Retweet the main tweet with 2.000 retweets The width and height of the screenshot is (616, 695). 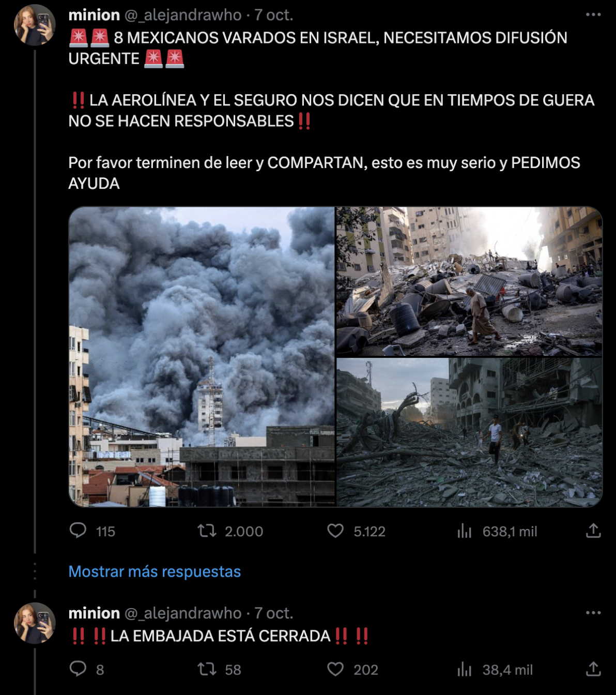207,531
